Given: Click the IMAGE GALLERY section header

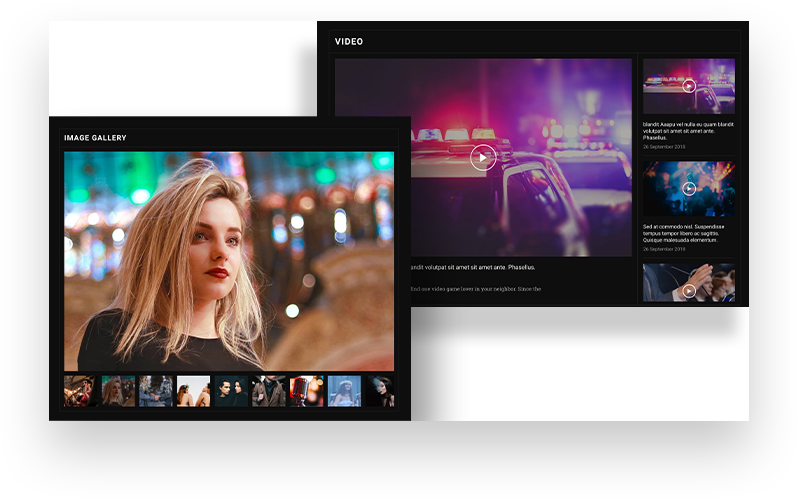Looking at the screenshot, I should point(95,138).
